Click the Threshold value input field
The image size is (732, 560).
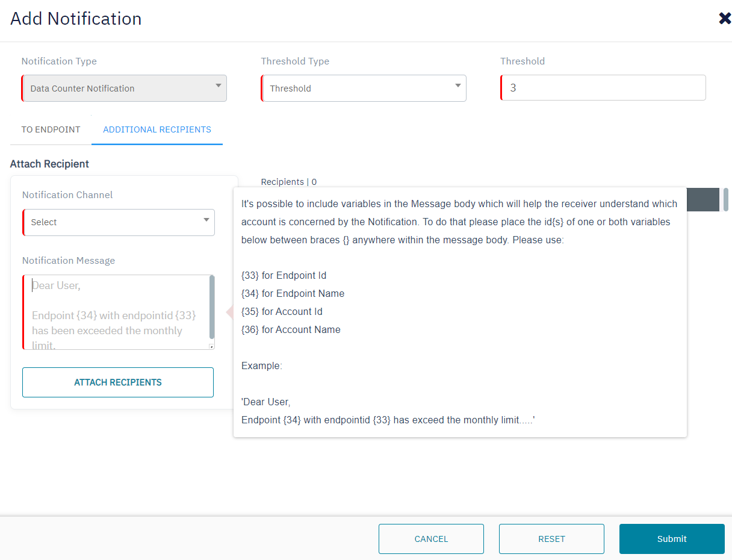click(x=603, y=88)
